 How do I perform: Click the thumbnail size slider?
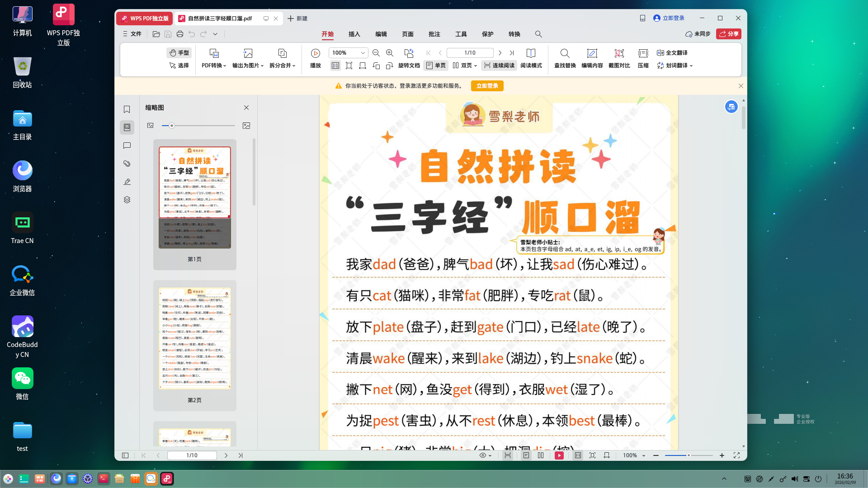tap(172, 126)
